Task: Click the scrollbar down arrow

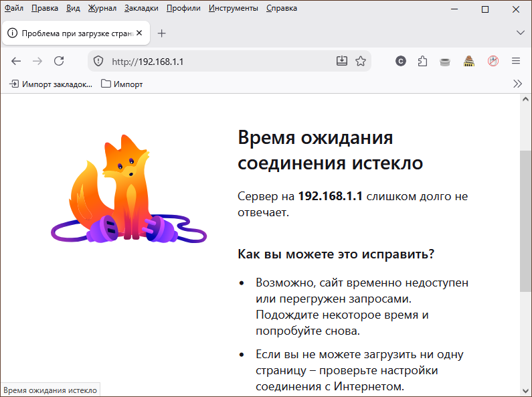Action: point(525,391)
